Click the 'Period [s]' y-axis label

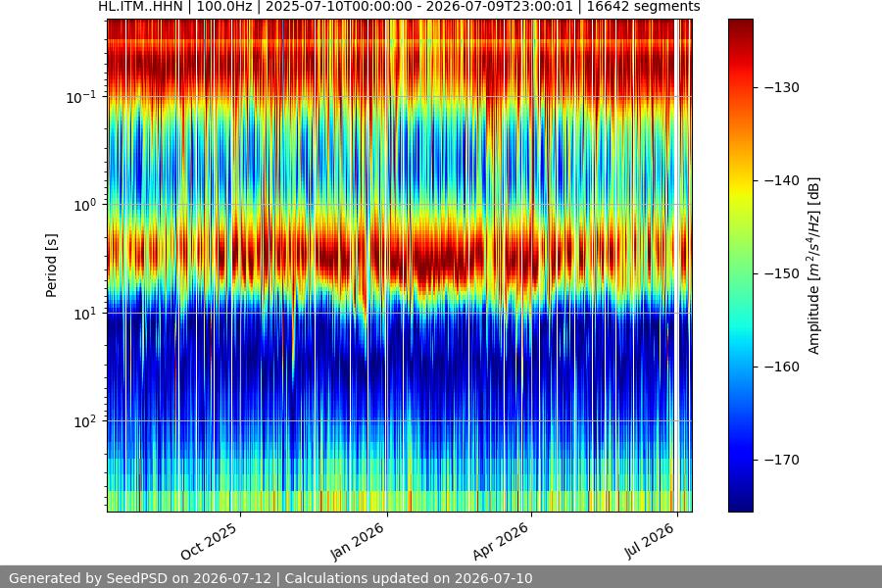coord(51,266)
